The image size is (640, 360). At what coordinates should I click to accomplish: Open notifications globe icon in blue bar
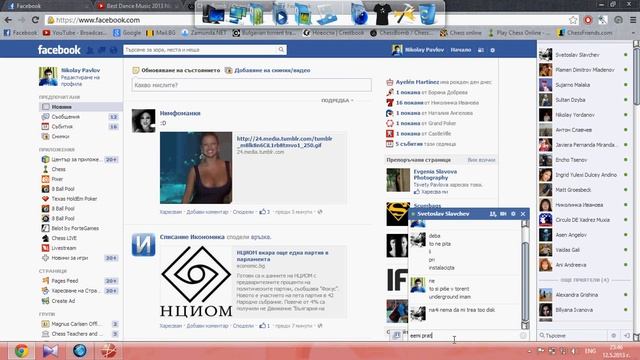113,50
